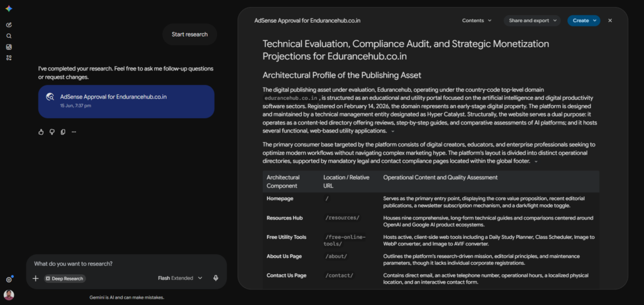Open the AdSense Approval report card

point(126,101)
